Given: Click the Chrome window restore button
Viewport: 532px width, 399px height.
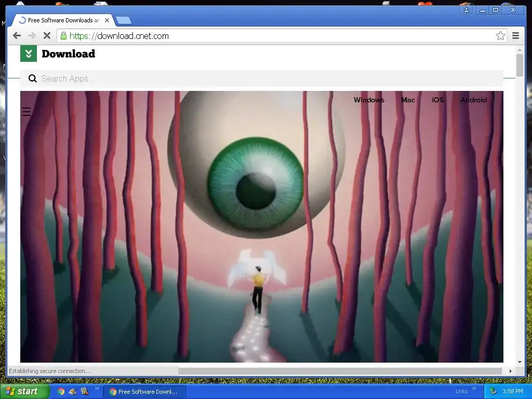Looking at the screenshot, I should 496,10.
